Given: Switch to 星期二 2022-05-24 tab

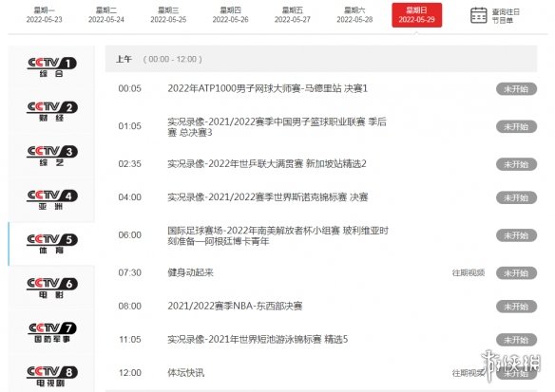Looking at the screenshot, I should pyautogui.click(x=106, y=15).
